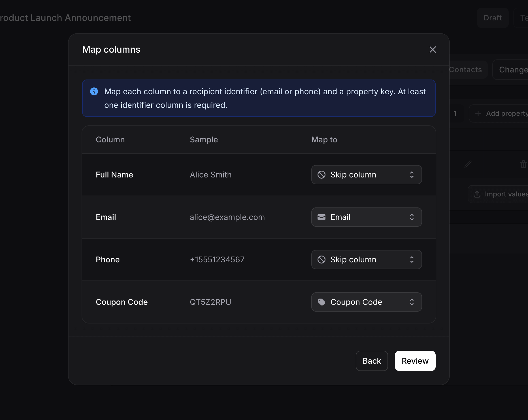Click the blue info icon in banner
This screenshot has height=420, width=528.
[x=94, y=91]
